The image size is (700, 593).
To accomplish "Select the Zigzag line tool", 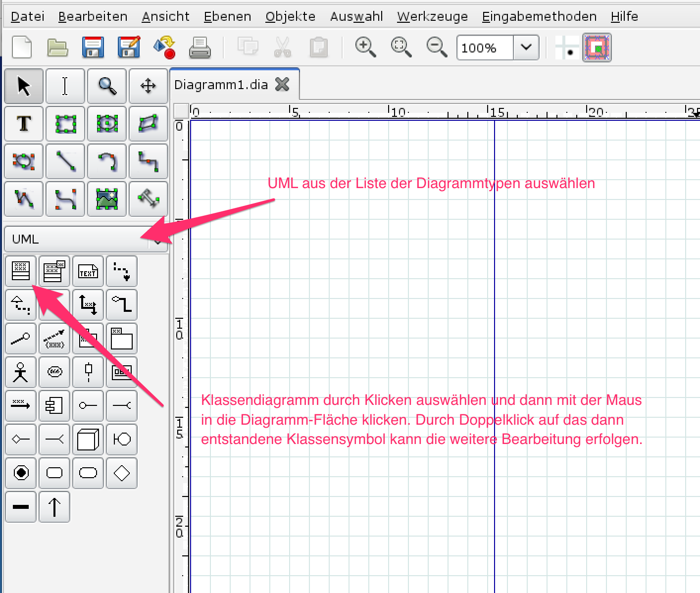I will [x=149, y=161].
